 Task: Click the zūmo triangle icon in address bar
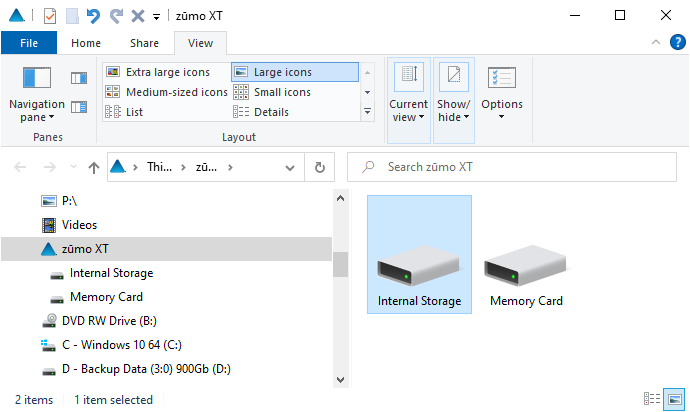(118, 167)
